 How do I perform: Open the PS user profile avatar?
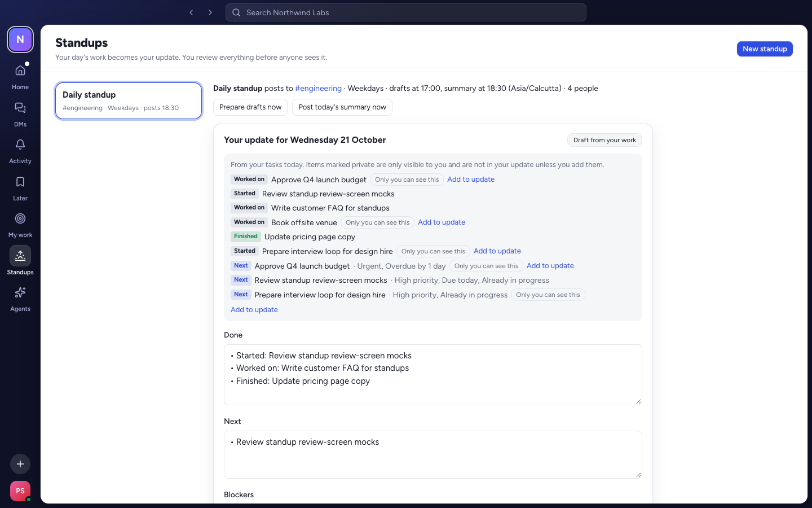(20, 491)
